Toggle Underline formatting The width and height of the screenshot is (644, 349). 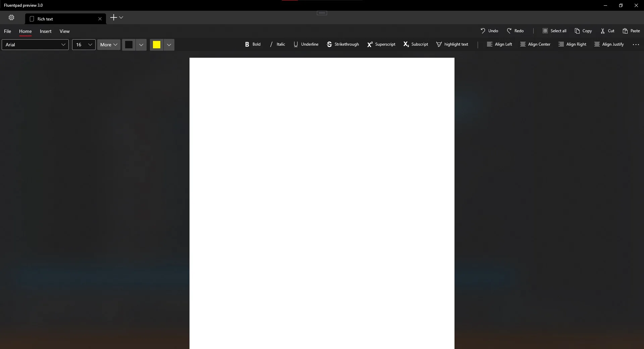306,44
